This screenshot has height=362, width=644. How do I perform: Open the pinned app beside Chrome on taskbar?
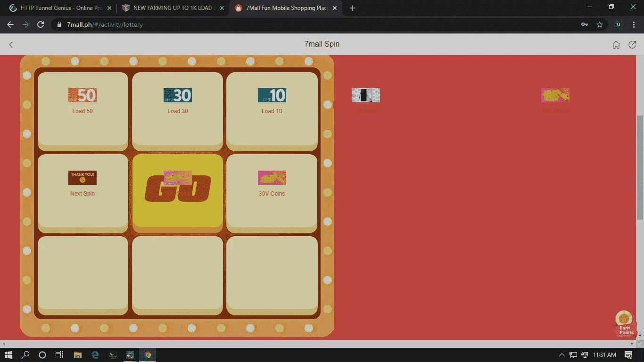[x=130, y=355]
